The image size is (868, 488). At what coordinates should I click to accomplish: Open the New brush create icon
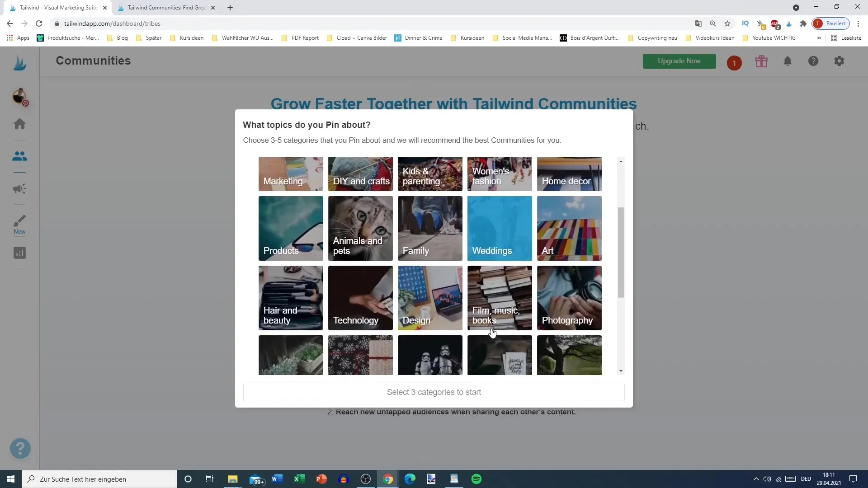click(x=19, y=225)
